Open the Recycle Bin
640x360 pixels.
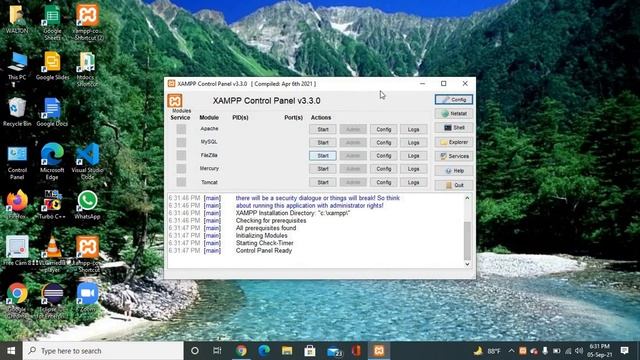(x=17, y=112)
